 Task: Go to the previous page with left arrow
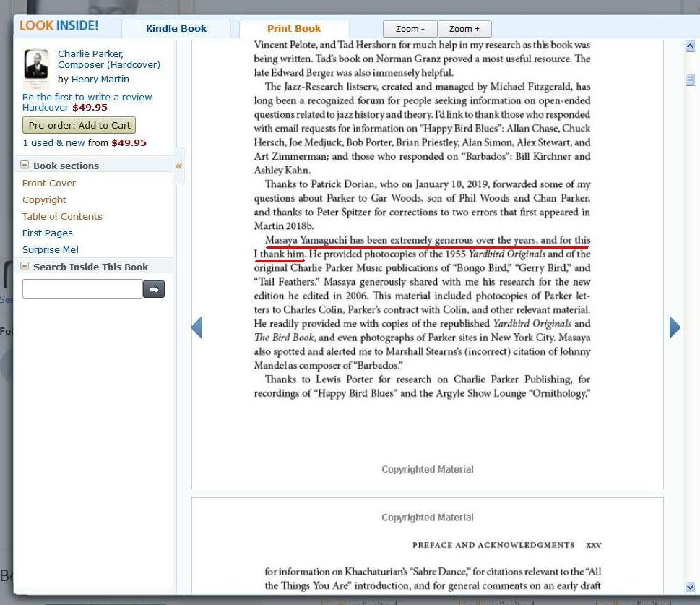pos(196,327)
